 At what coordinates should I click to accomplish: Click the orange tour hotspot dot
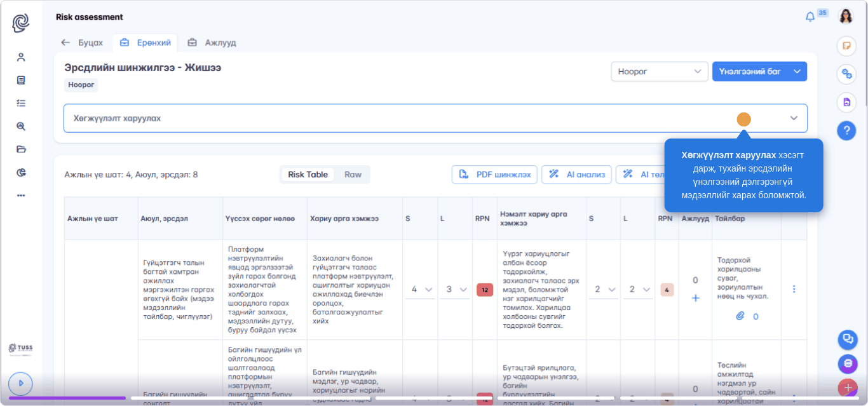pyautogui.click(x=743, y=119)
